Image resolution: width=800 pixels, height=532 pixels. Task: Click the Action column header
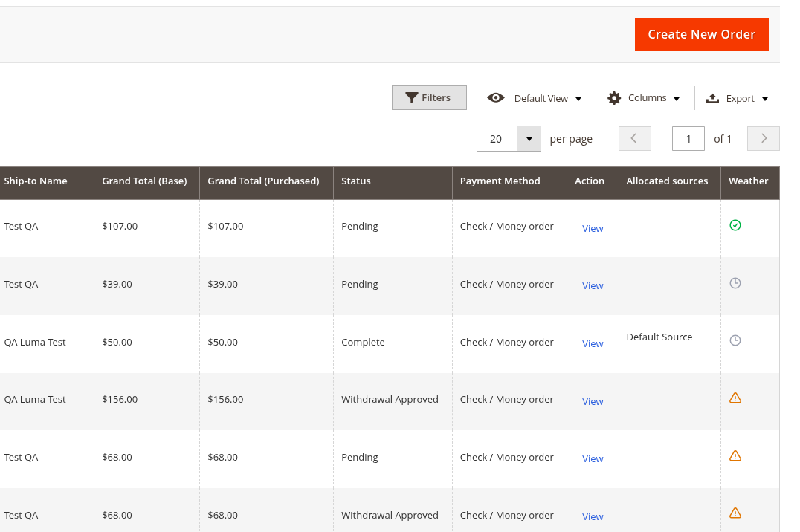[593, 181]
